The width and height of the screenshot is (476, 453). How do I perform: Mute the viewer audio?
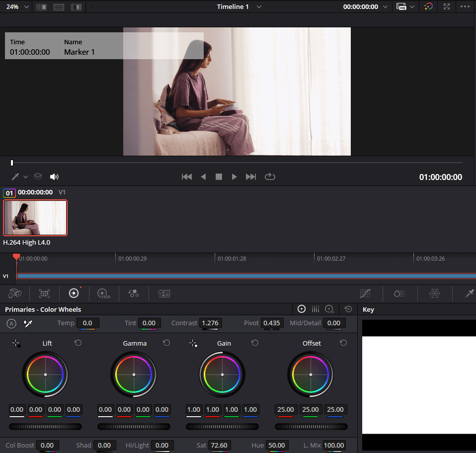tap(54, 177)
